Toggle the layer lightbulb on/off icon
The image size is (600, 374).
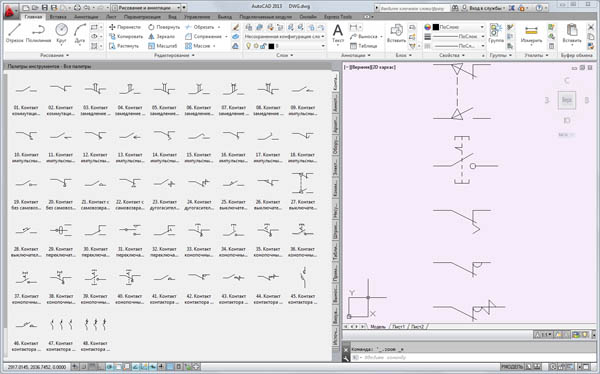[x=248, y=46]
